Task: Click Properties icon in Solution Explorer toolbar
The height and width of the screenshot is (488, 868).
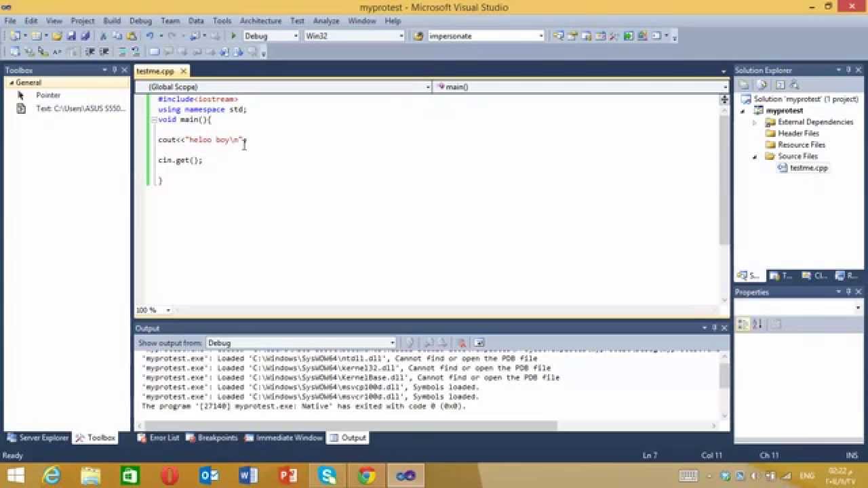Action: tap(745, 85)
